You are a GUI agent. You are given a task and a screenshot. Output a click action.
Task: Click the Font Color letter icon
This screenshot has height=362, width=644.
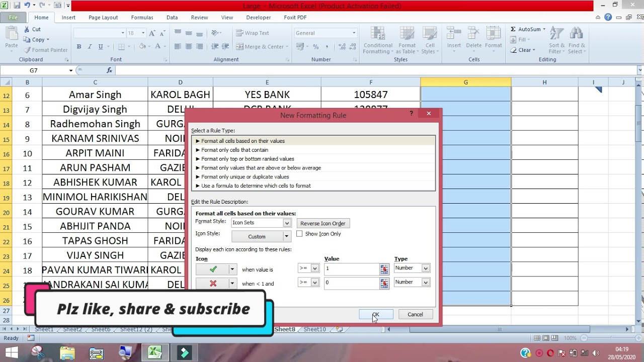pos(157,47)
